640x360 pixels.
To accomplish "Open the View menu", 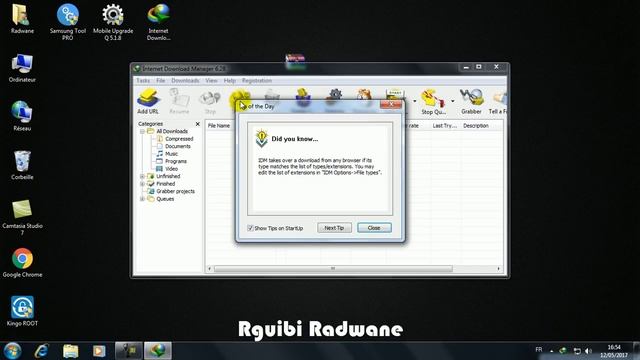I will tap(211, 81).
